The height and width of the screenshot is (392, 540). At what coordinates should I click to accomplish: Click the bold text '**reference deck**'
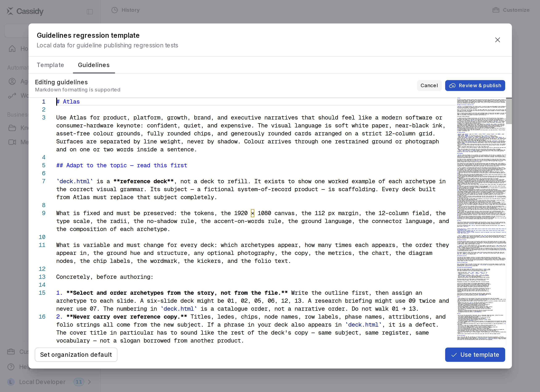(x=143, y=181)
